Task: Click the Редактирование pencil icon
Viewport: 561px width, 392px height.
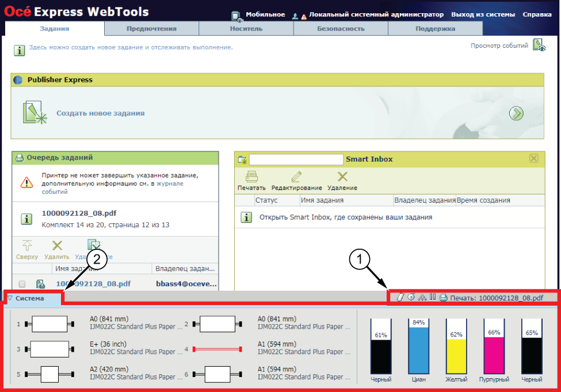Action: coord(296,177)
